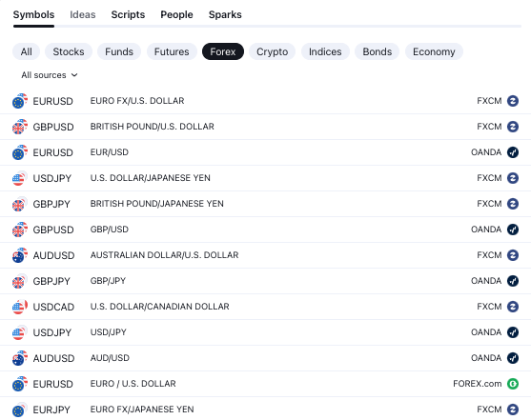Click the British flag icon in the BRITISH POUND/U.S. DOLLAR row
Viewport: 531px width, 420px height.
(x=20, y=127)
